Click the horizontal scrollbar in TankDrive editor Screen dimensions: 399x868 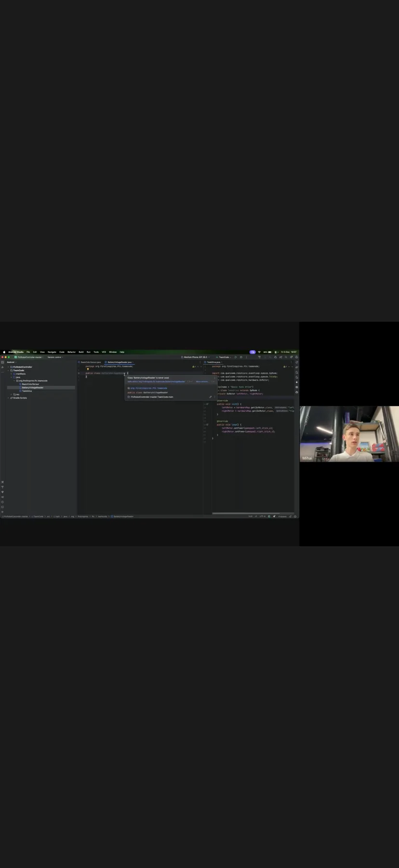click(x=246, y=513)
